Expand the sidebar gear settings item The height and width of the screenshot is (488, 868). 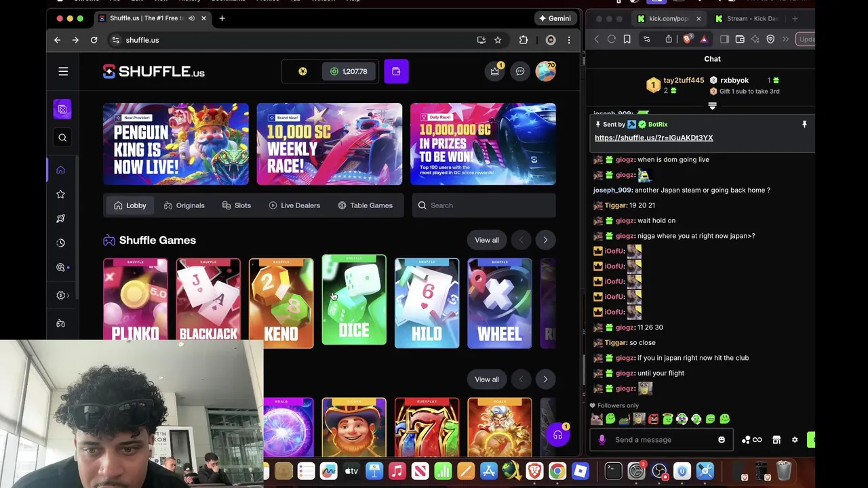62,296
